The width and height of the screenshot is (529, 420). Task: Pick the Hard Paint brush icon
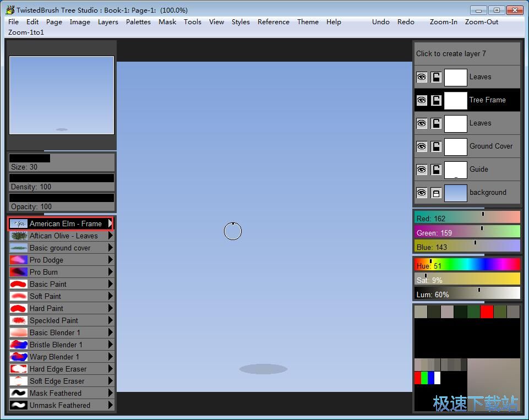(x=19, y=308)
